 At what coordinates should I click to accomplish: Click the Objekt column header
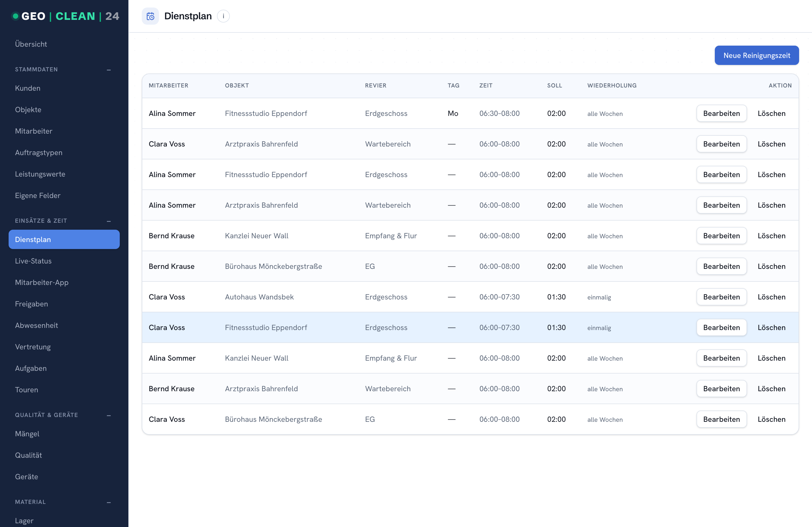pos(237,86)
